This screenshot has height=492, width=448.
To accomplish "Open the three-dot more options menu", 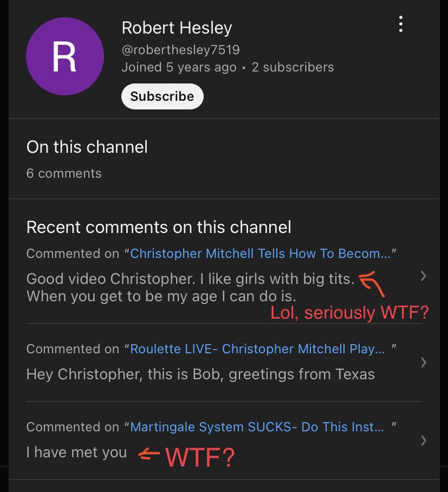I will tap(401, 24).
